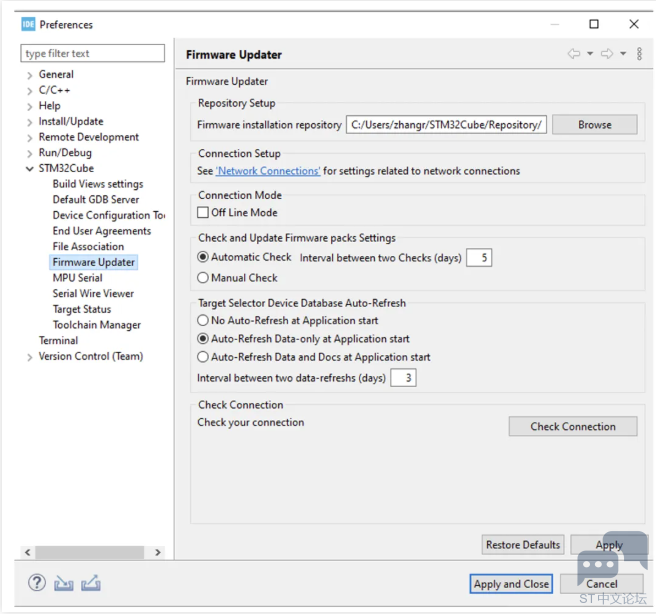This screenshot has width=656, height=614.
Task: Choose Auto-Refresh Data and Docs option
Action: [x=203, y=357]
